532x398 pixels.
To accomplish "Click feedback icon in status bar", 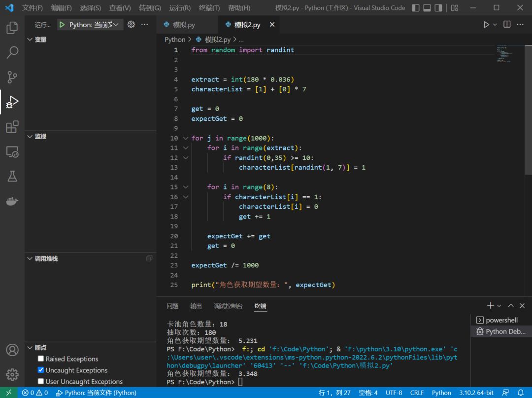I will (x=505, y=393).
